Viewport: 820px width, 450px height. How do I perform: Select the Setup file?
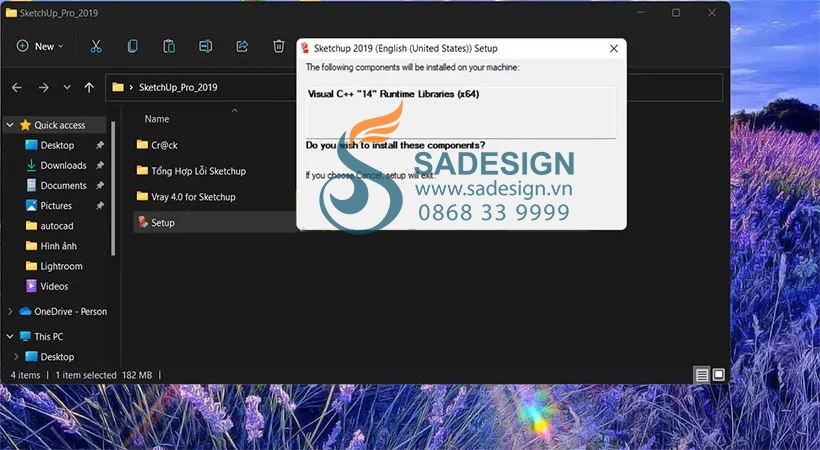coord(163,223)
